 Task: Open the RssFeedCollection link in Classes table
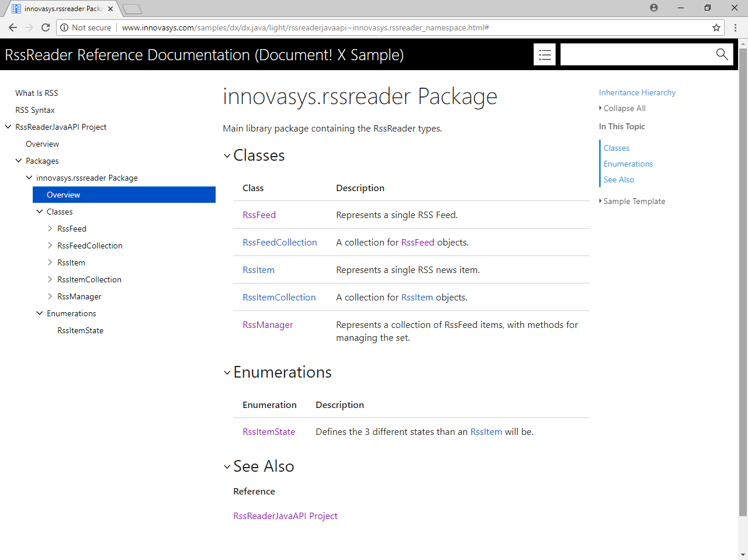tap(279, 243)
